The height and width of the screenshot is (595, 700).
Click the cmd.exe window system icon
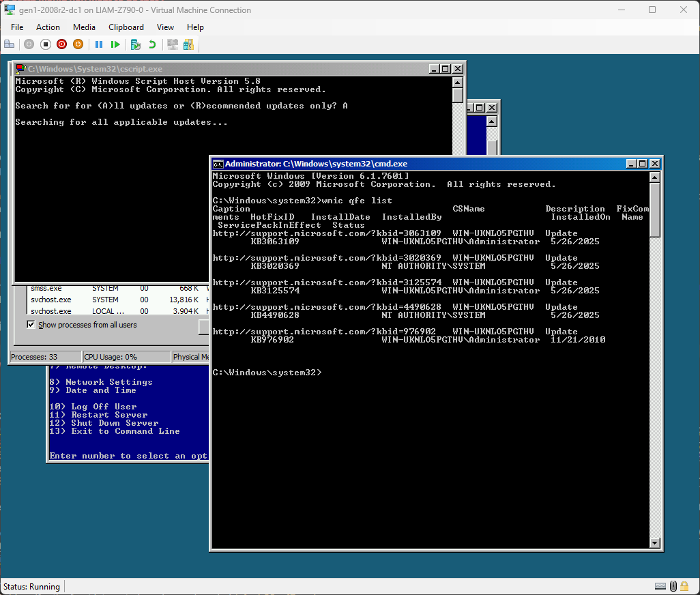tap(218, 164)
